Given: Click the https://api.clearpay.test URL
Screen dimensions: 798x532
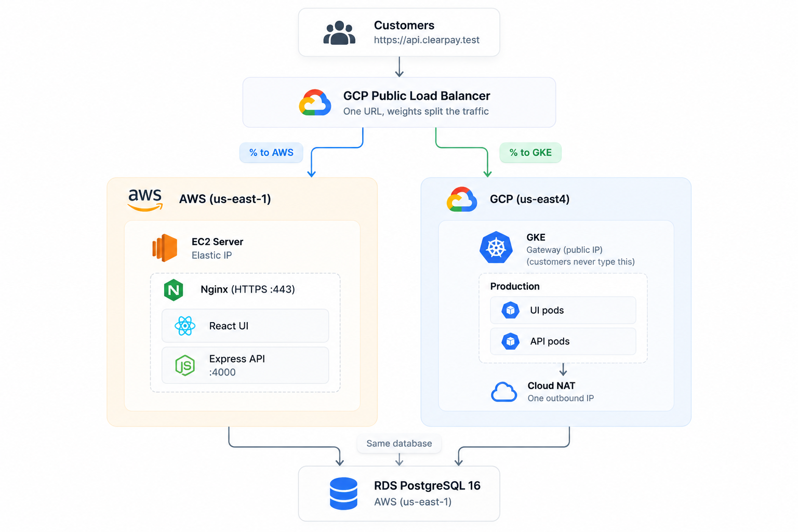Looking at the screenshot, I should tap(427, 40).
